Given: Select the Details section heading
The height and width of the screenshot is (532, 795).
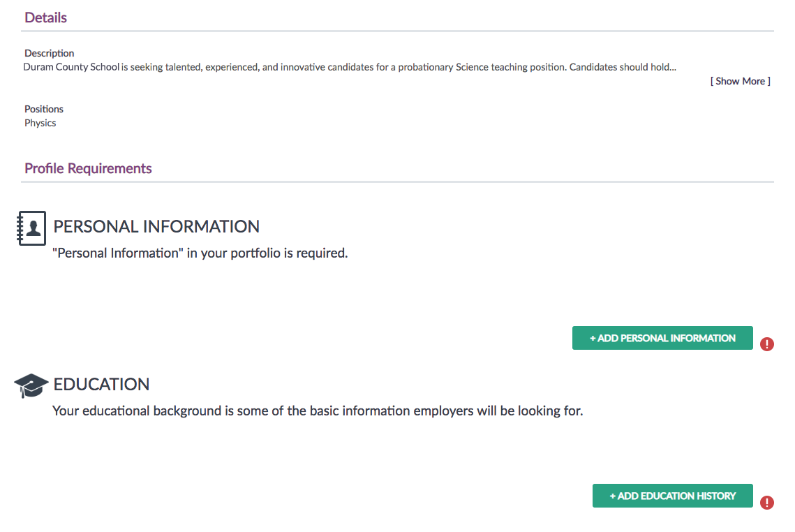Looking at the screenshot, I should pyautogui.click(x=45, y=17).
